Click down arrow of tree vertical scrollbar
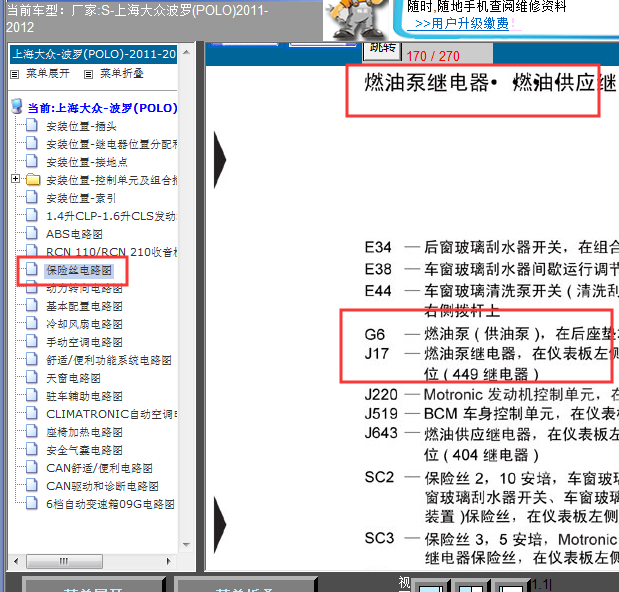 [x=187, y=545]
